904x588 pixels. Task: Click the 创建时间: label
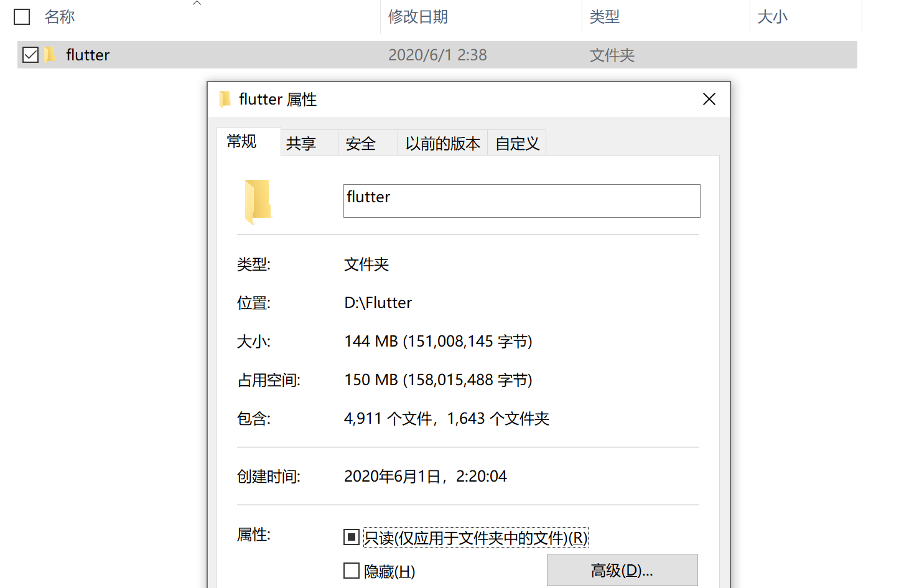[269, 477]
